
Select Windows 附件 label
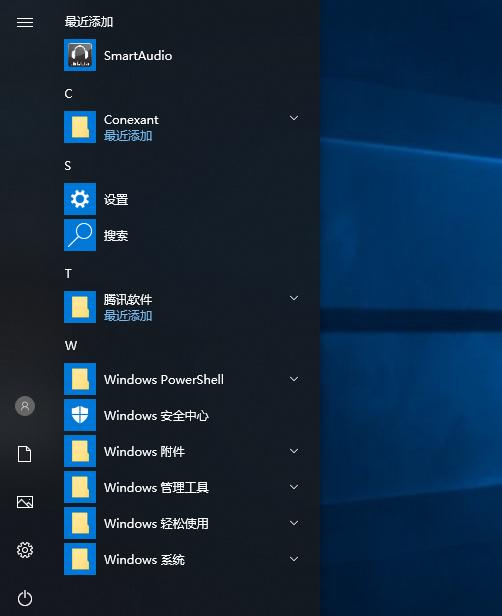(x=144, y=451)
